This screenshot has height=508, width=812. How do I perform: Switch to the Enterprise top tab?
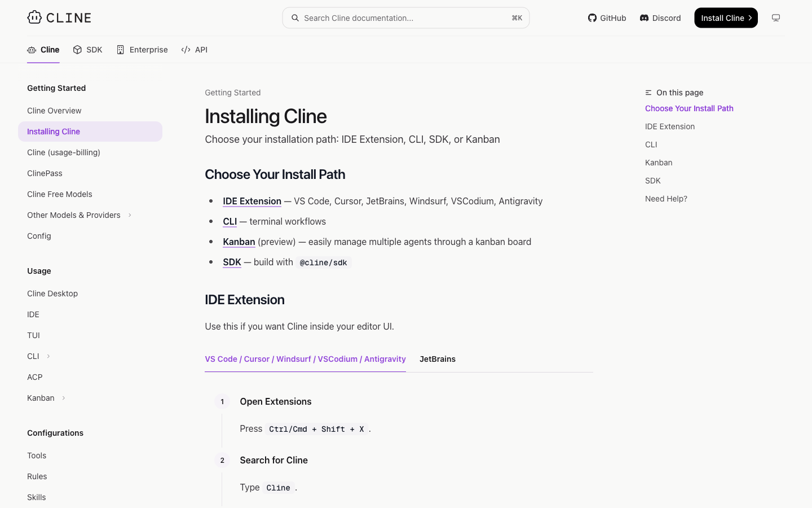pyautogui.click(x=142, y=50)
